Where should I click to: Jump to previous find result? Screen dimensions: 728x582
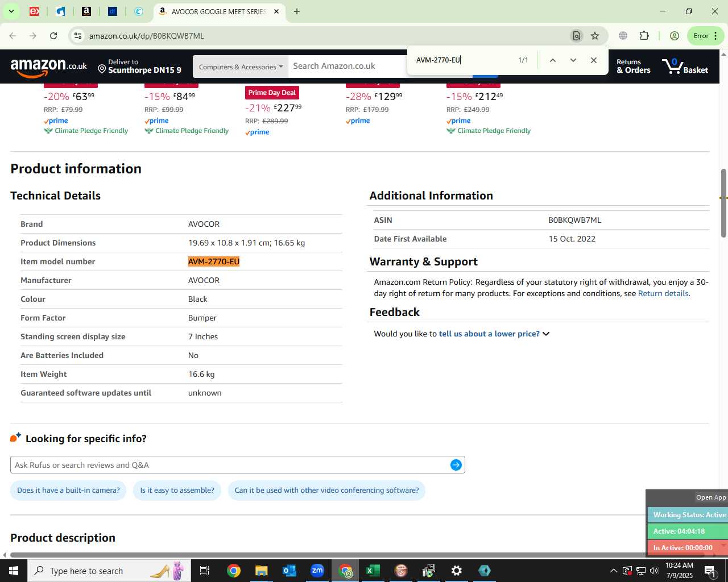point(552,60)
